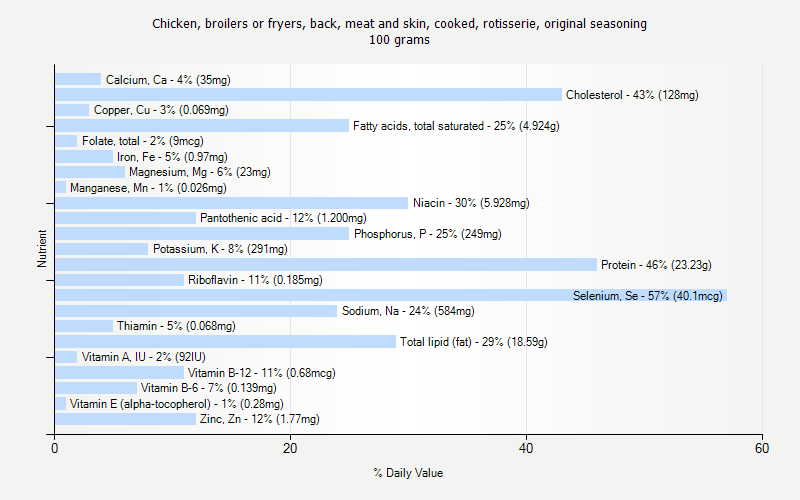Click the Zinc, Zn bar
Image resolution: width=800 pixels, height=500 pixels.
[125, 419]
